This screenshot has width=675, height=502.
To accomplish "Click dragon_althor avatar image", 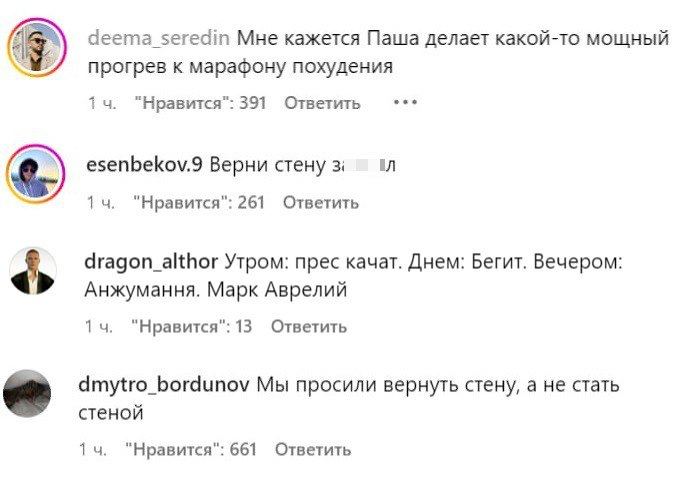I will (x=33, y=270).
